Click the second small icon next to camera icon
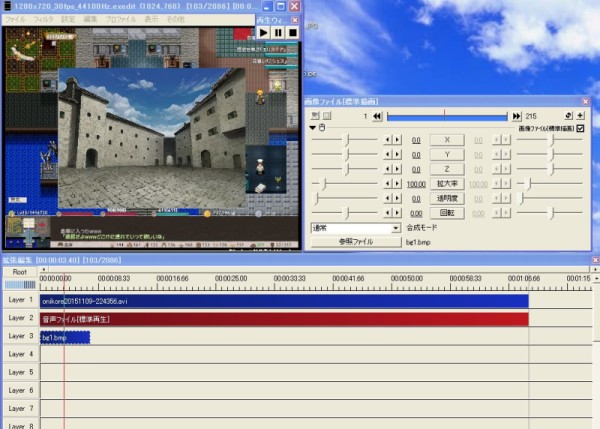 click(327, 115)
